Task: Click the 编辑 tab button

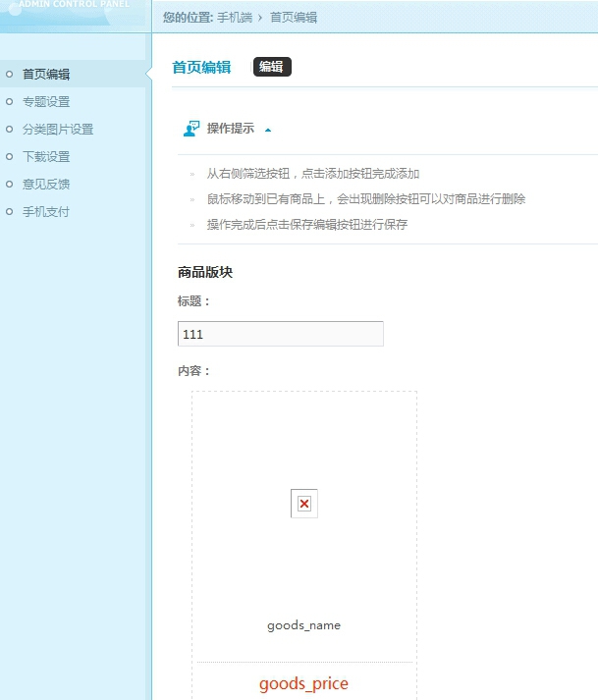Action: click(272, 67)
